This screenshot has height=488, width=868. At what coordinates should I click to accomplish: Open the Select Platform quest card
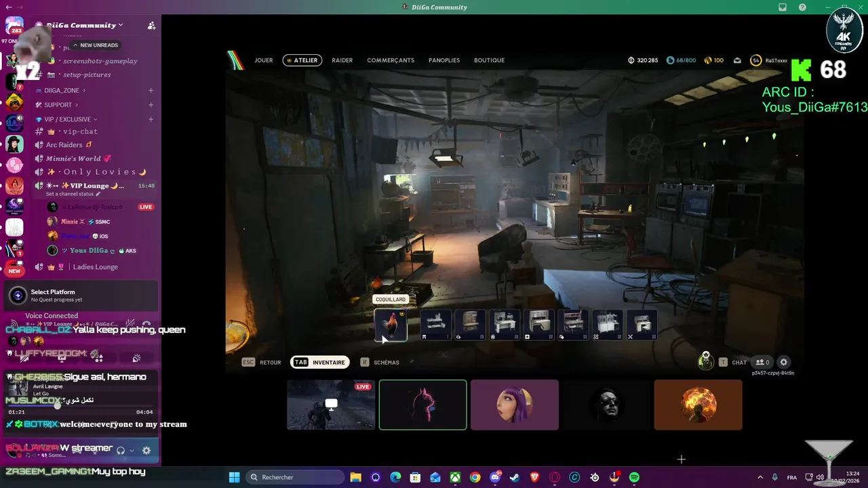click(x=80, y=296)
